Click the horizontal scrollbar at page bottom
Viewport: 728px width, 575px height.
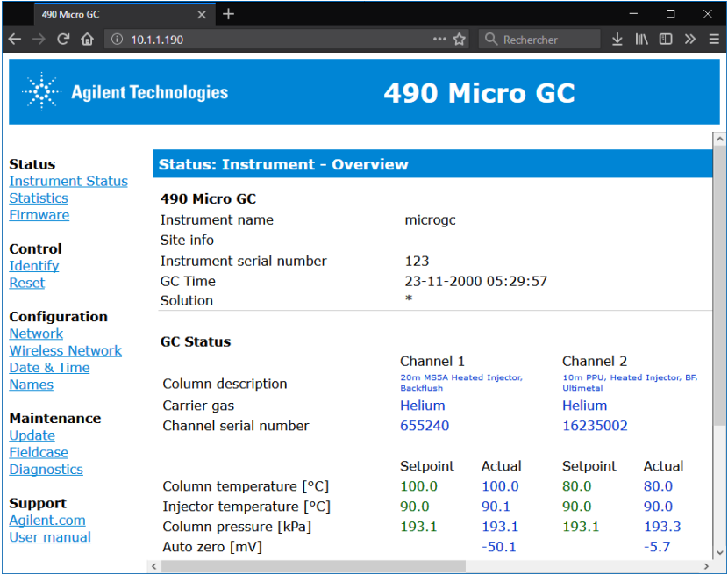pos(307,566)
